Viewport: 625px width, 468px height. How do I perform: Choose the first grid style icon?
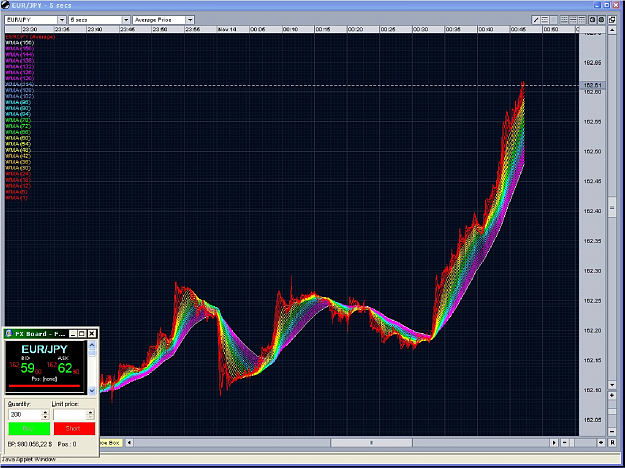pyautogui.click(x=564, y=20)
